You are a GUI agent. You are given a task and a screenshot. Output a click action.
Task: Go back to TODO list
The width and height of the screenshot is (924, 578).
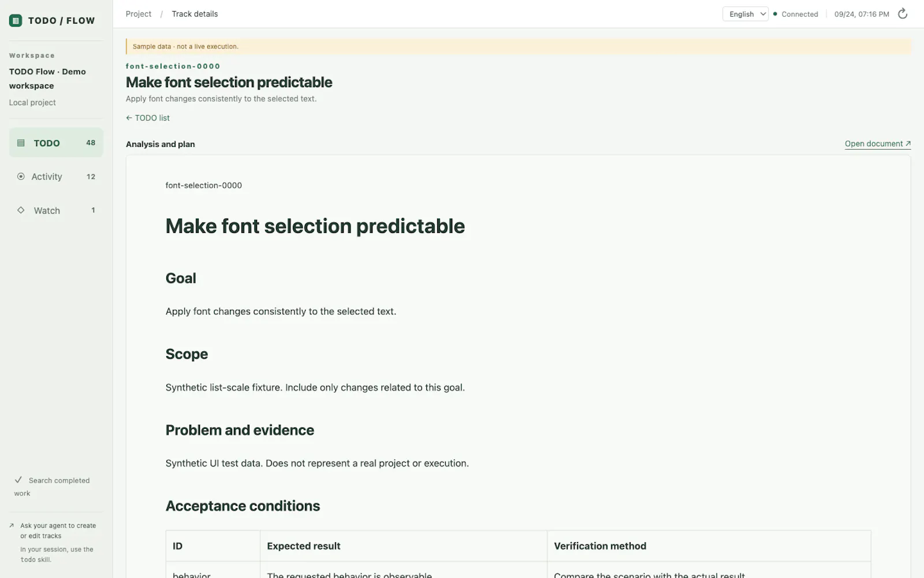point(148,118)
